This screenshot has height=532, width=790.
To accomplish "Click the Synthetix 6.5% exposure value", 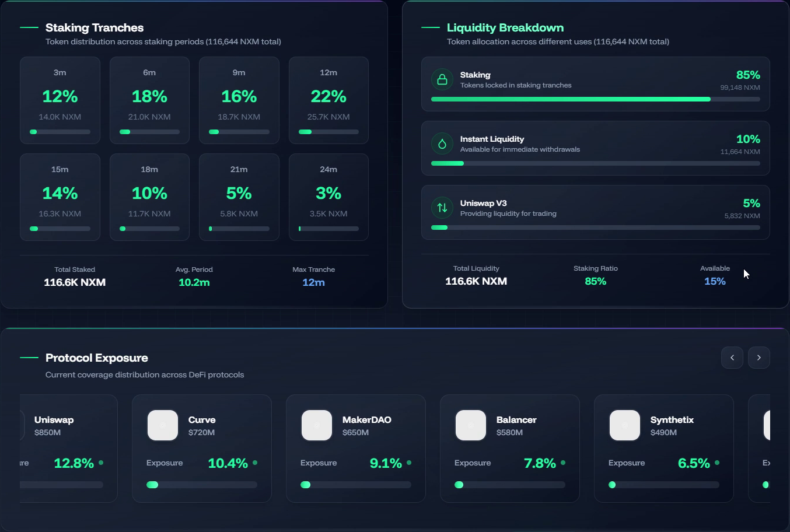I will [694, 463].
